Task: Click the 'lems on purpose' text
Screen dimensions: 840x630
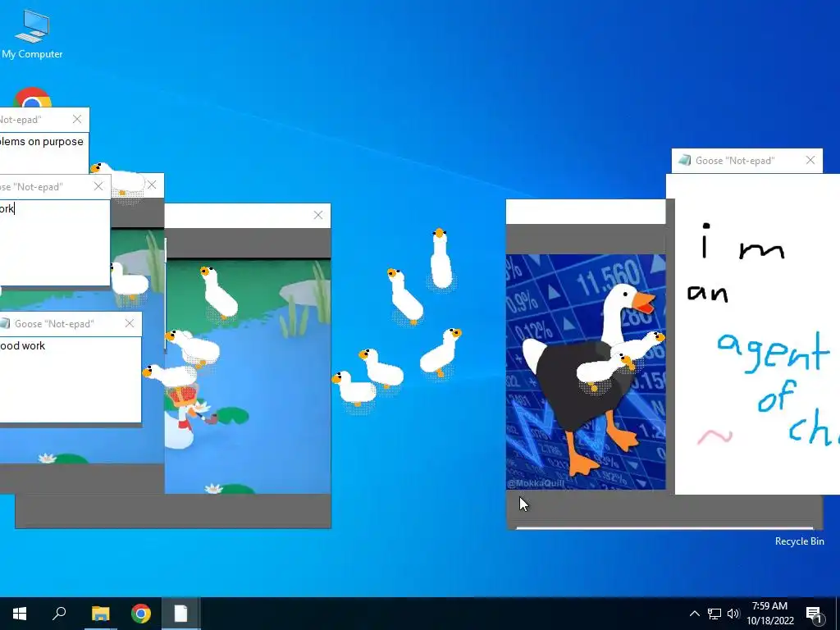Action: (x=42, y=141)
